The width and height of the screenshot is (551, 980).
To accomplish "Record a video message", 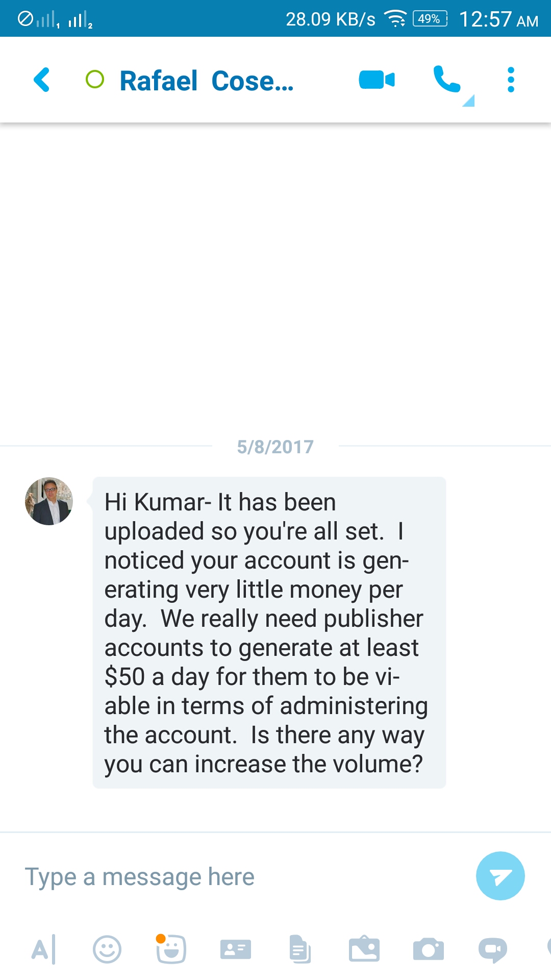I will click(492, 949).
